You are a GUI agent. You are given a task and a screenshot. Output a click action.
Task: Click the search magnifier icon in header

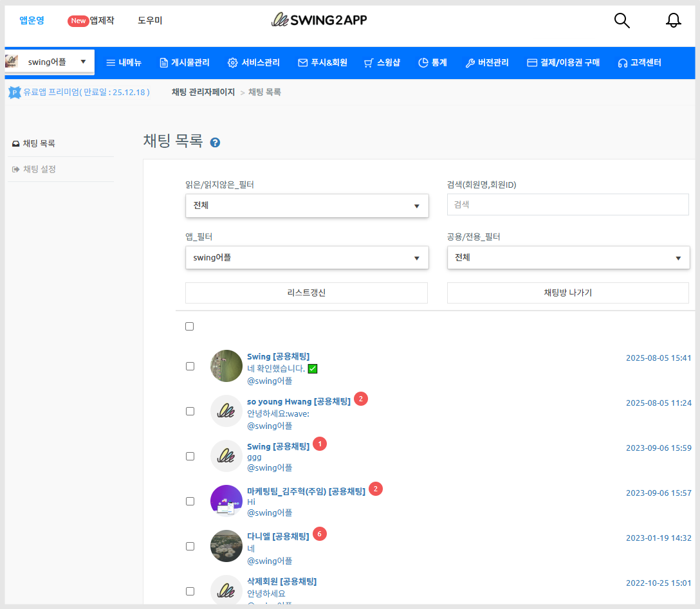pyautogui.click(x=622, y=21)
